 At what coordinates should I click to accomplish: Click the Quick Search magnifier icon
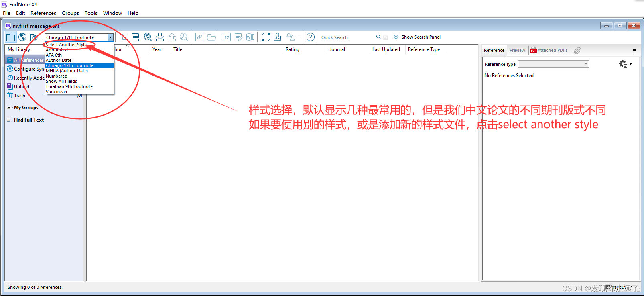tap(378, 37)
